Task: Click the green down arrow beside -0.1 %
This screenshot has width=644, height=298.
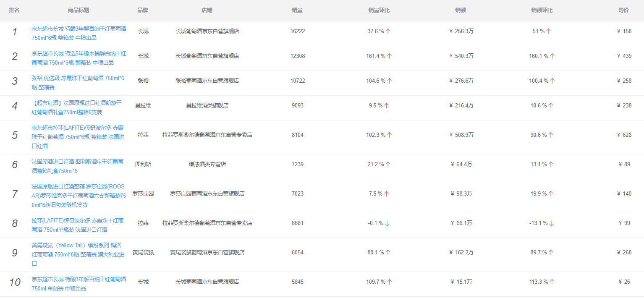Action: pos(387,223)
